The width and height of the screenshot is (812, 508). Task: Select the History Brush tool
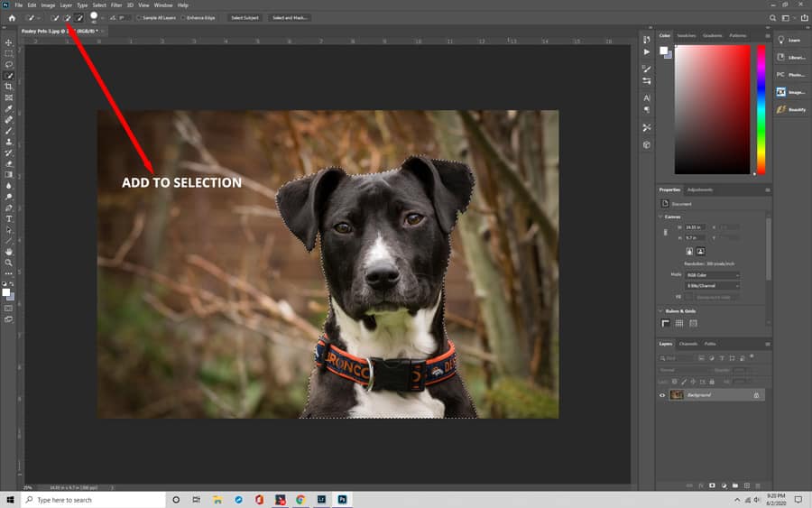tap(9, 152)
